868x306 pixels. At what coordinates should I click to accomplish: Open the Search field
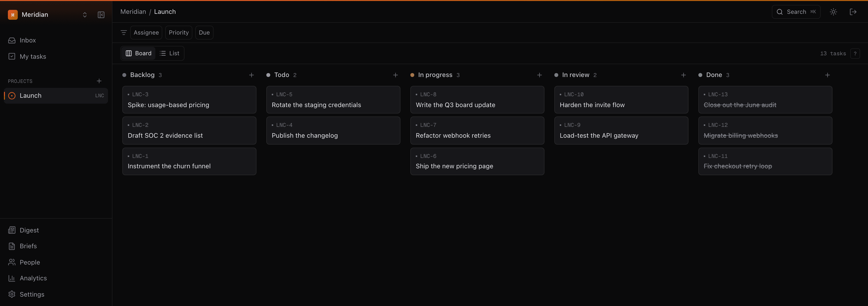click(796, 12)
